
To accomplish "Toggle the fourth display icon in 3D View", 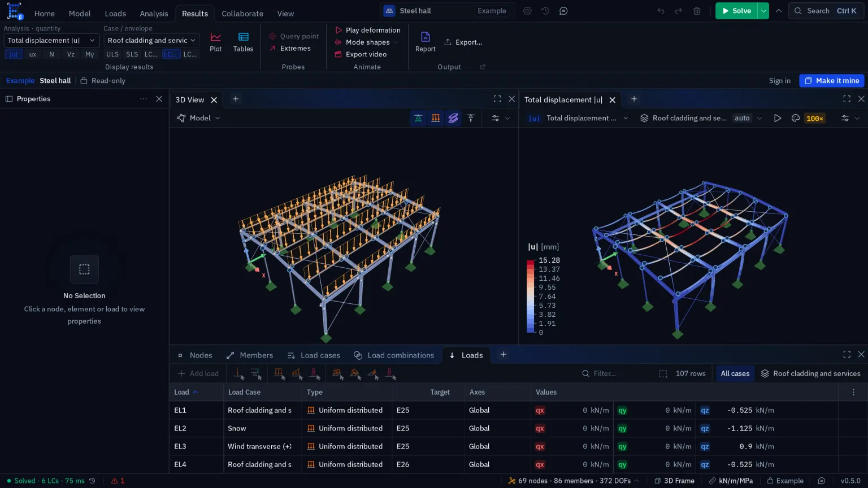I will point(471,118).
